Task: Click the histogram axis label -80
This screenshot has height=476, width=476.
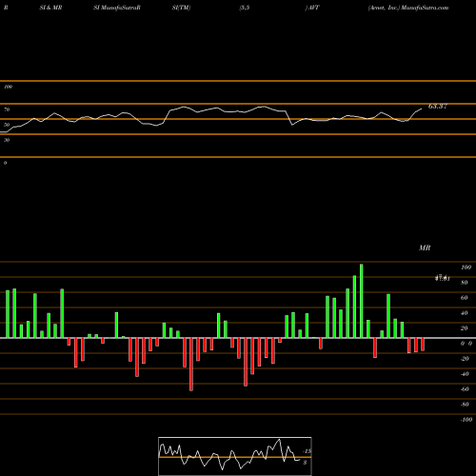Action: (465, 405)
